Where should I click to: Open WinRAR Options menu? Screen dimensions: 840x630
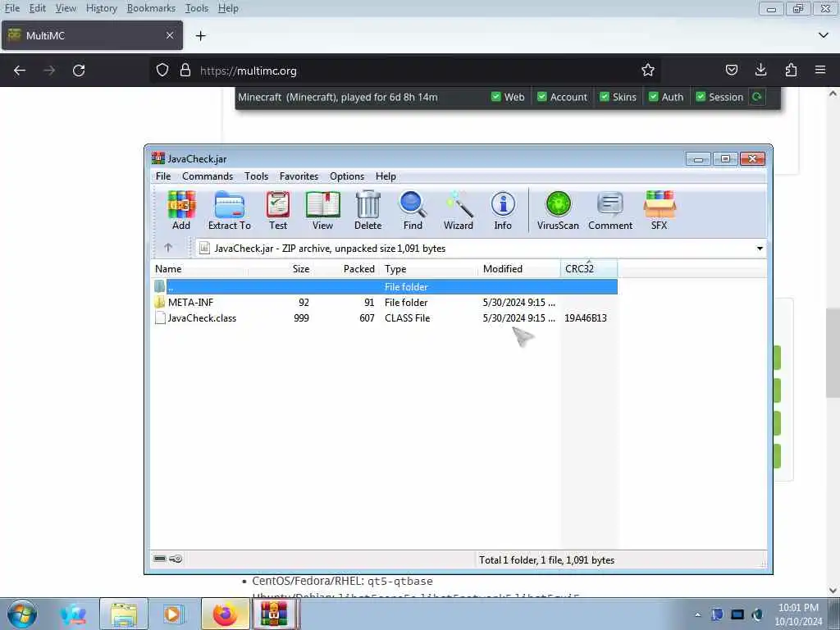(x=347, y=176)
